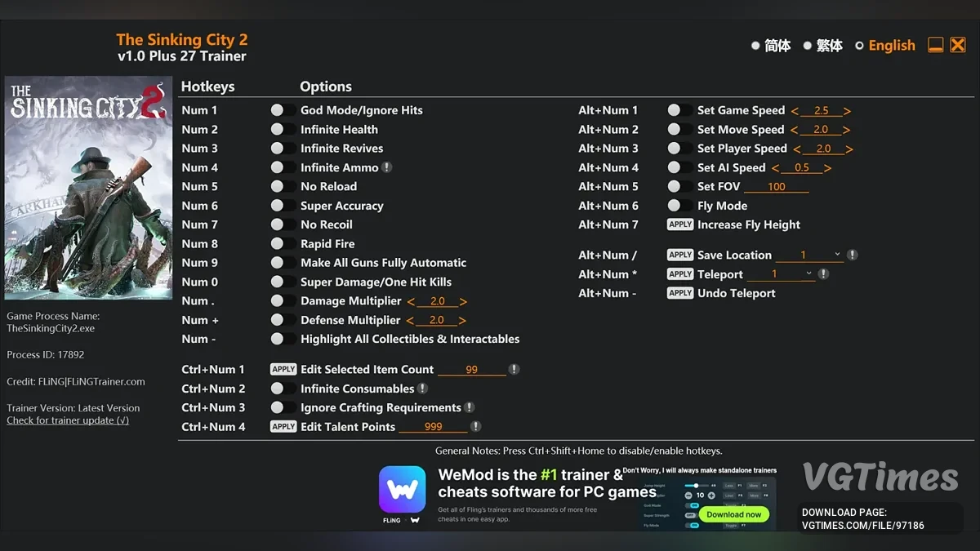Check for trainer update link
Image resolution: width=980 pixels, height=551 pixels.
pos(68,420)
